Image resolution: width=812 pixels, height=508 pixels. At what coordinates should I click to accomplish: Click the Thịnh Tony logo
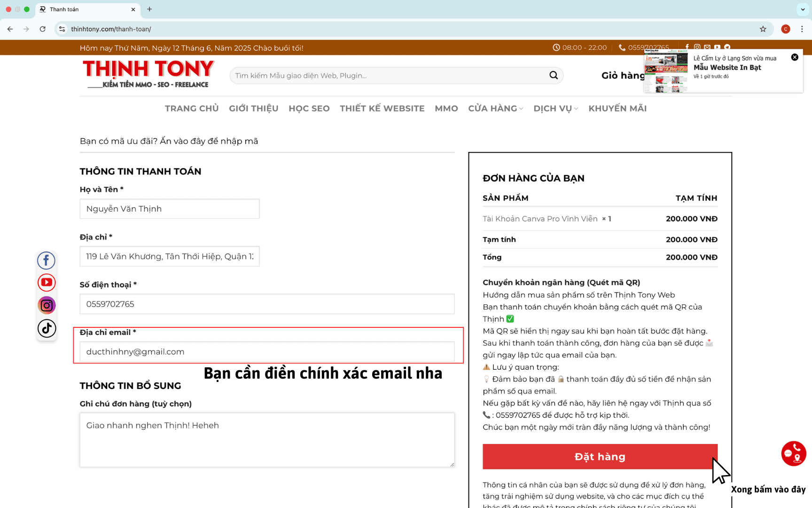(148, 74)
